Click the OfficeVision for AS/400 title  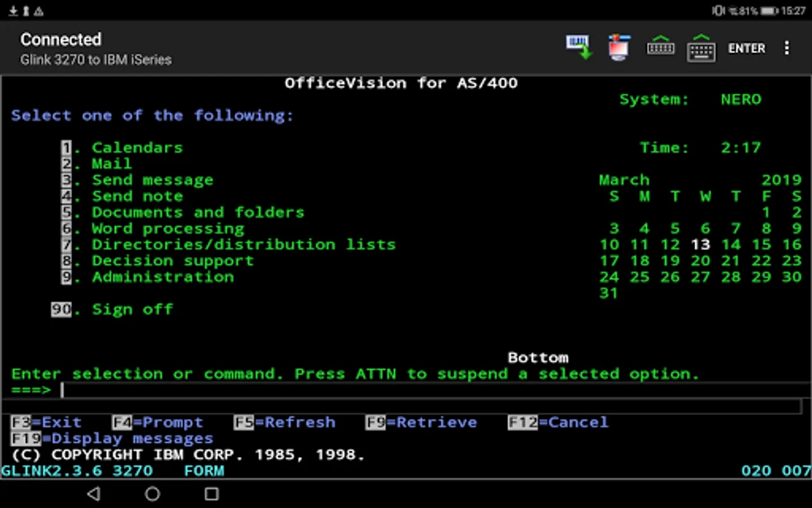point(401,83)
